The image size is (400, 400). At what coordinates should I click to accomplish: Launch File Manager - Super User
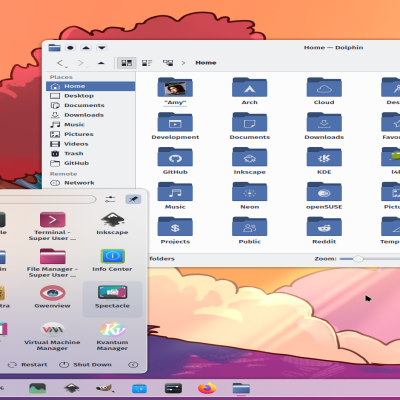click(52, 263)
